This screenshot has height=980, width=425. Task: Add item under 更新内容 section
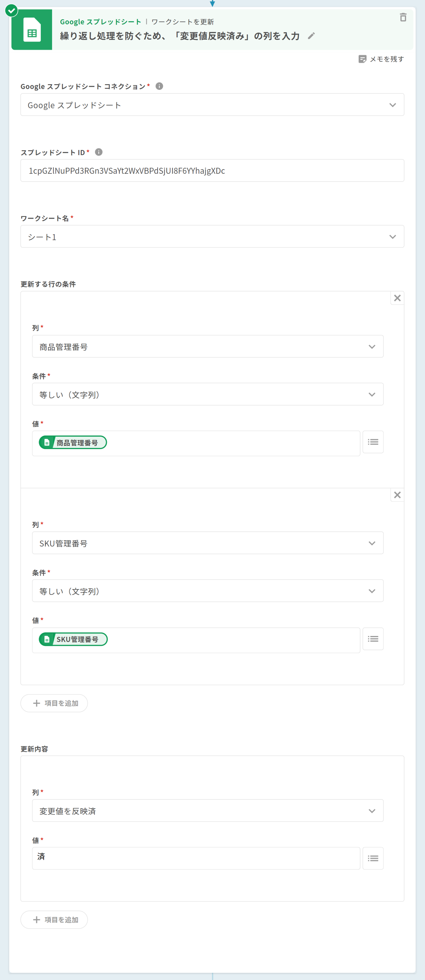(54, 920)
